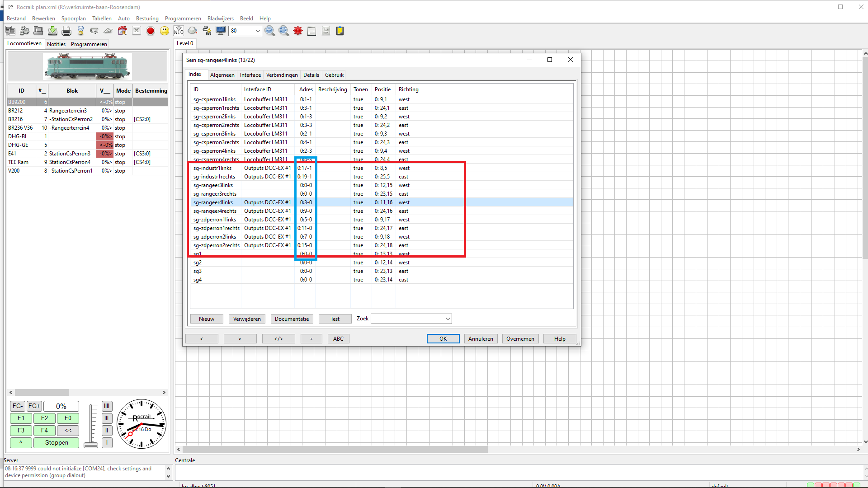
Task: Click the locomotive speed slider handle
Action: (x=91, y=445)
